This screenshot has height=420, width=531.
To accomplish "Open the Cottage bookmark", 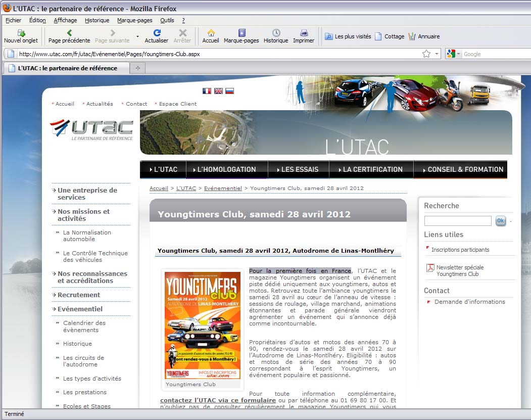I will pos(390,36).
